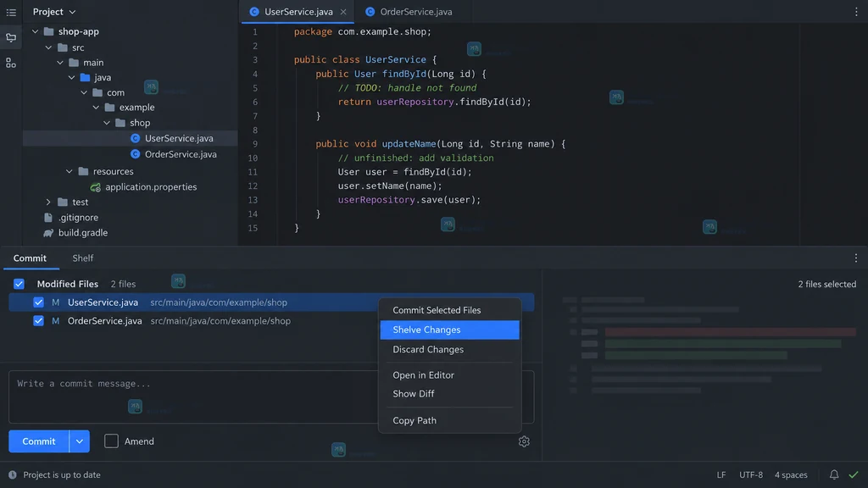Open the Commit tool window sidebar icon
The width and height of the screenshot is (868, 488).
[x=11, y=37]
